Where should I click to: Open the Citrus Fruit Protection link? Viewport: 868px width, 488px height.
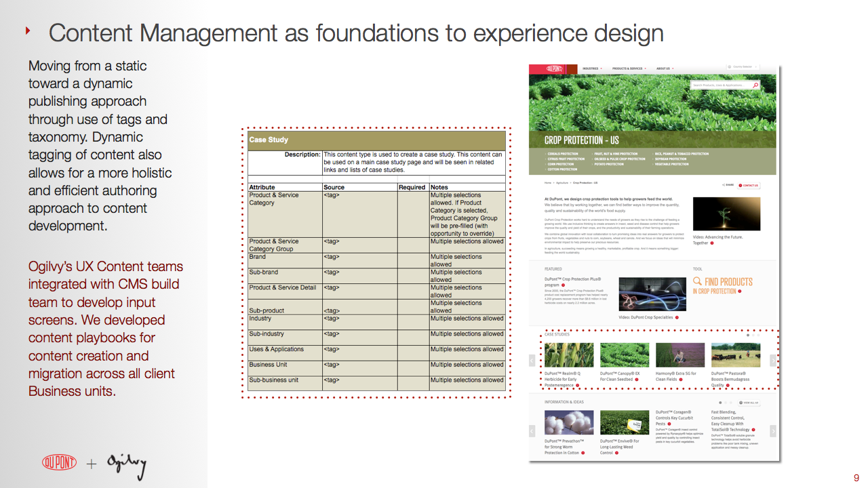pyautogui.click(x=566, y=159)
